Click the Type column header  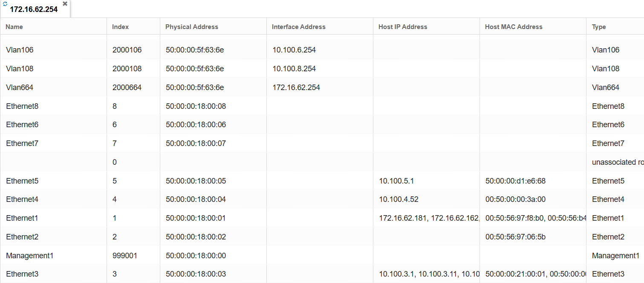tap(599, 26)
